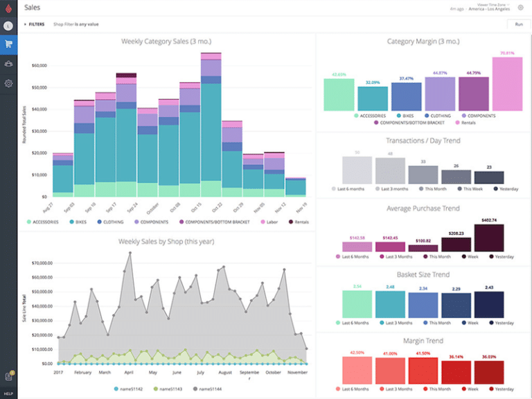Open the user profile avatar
Screen dimensions: 532x399
tap(8, 26)
